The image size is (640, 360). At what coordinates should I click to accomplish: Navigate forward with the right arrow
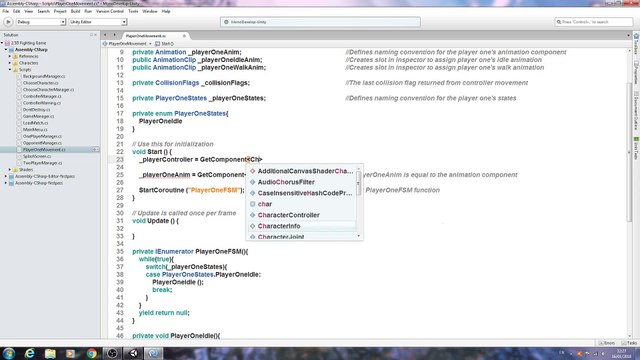[x=114, y=36]
